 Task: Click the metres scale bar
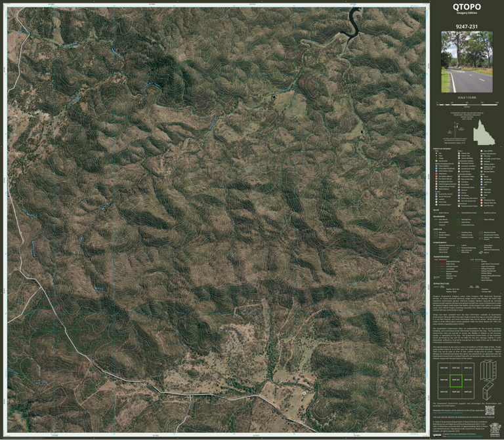point(467,104)
